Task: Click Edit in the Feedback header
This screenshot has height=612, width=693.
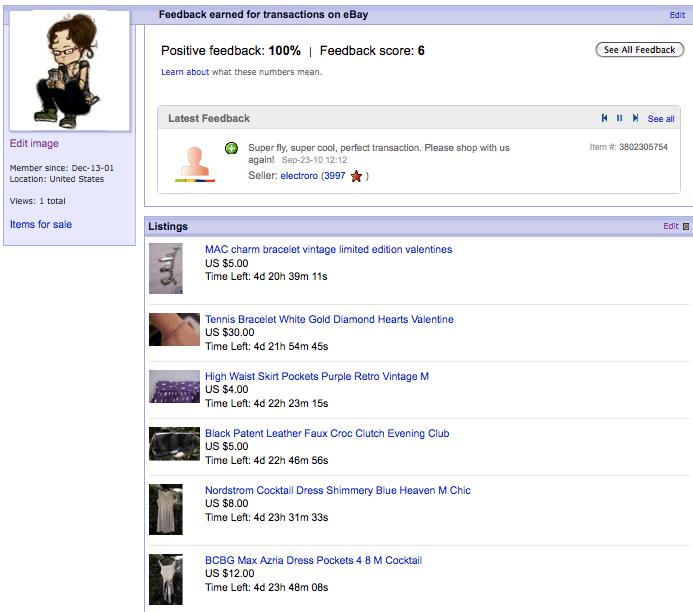Action: point(677,16)
